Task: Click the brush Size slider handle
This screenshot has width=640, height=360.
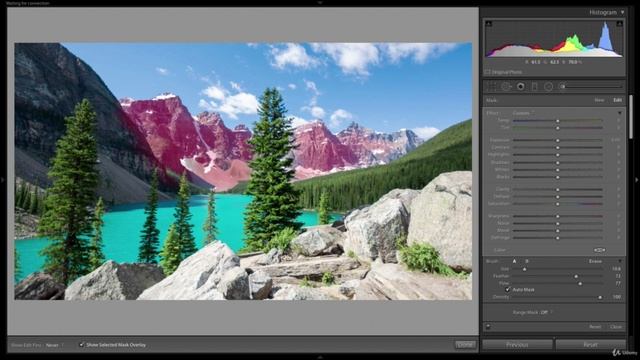Action: [x=524, y=269]
